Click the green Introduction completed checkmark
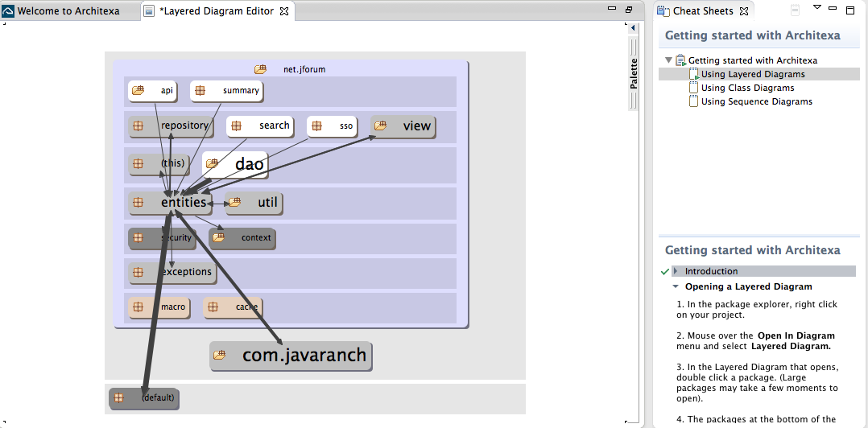868x428 pixels. 664,271
